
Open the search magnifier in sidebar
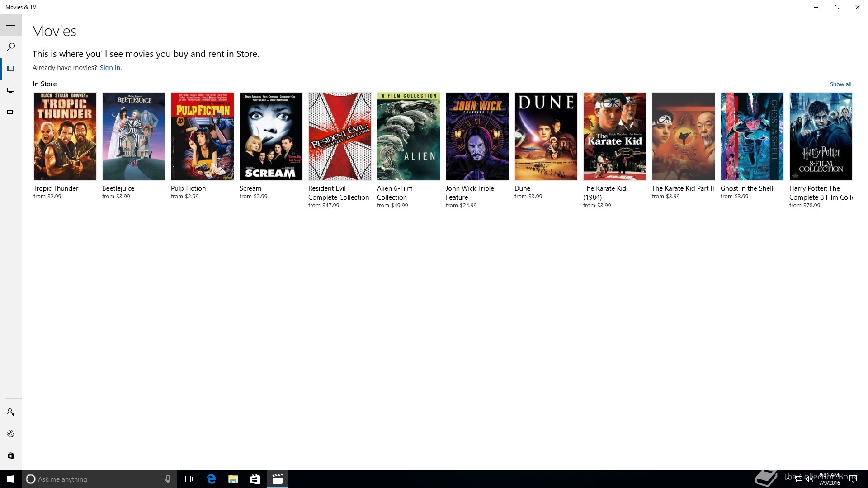click(11, 47)
